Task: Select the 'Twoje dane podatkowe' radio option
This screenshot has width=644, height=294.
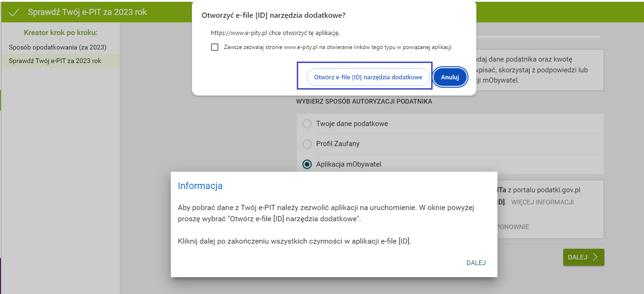Action: pos(307,124)
